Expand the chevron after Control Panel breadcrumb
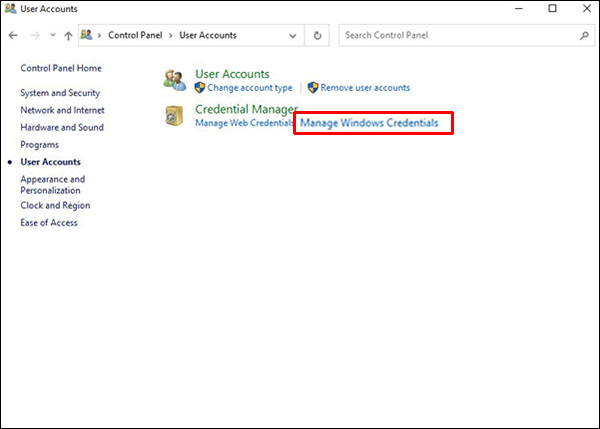The height and width of the screenshot is (429, 600). [x=171, y=36]
